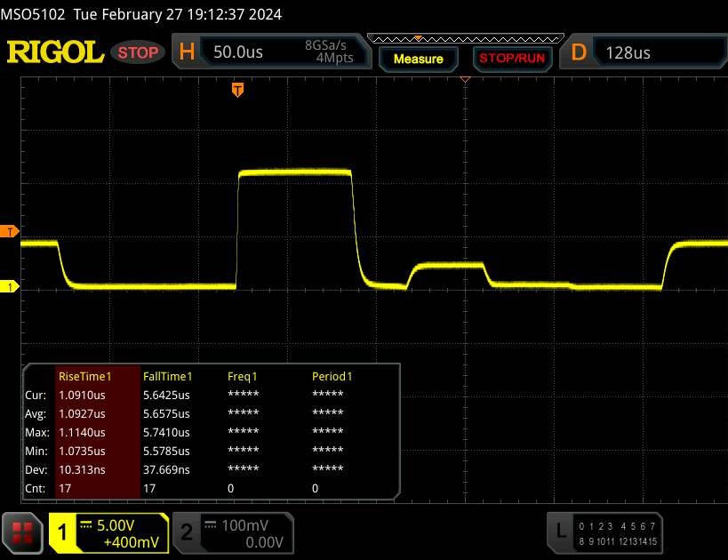
Task: Open the L logic analyzer channels panel
Action: tap(604, 533)
